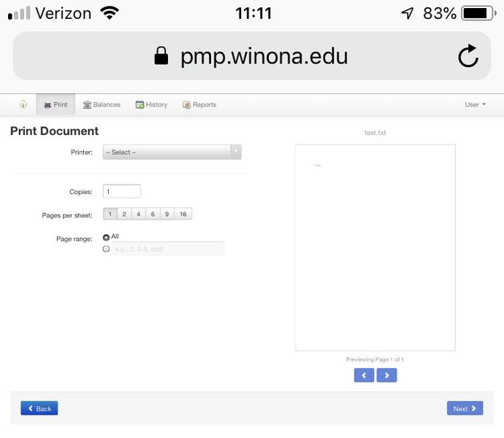Click the Copies input field

[x=122, y=191]
